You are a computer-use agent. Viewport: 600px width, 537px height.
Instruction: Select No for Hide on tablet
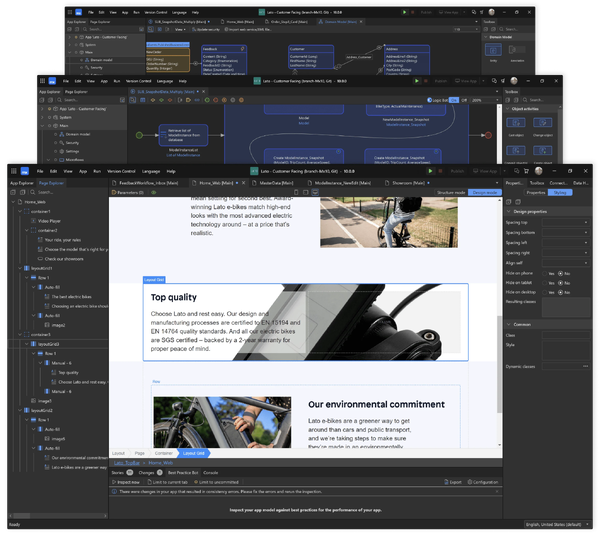tap(561, 283)
